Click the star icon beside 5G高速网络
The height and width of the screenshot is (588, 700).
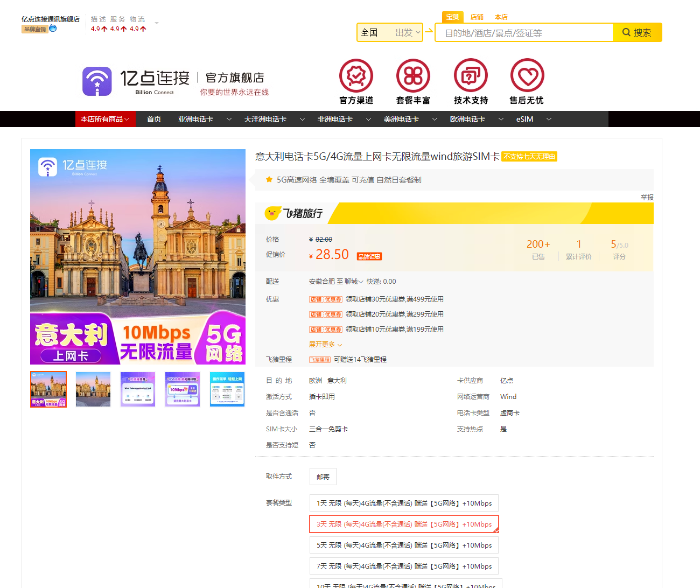[269, 180]
